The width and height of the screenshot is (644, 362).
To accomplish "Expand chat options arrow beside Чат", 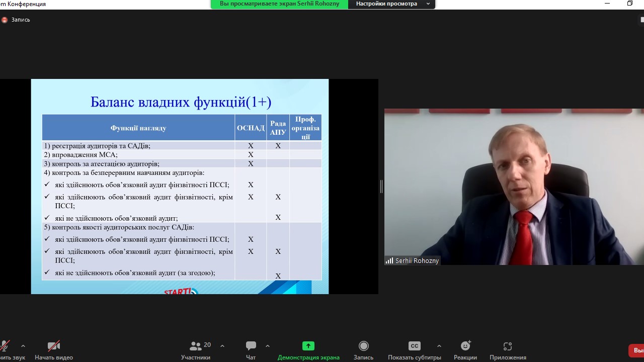I will [267, 346].
